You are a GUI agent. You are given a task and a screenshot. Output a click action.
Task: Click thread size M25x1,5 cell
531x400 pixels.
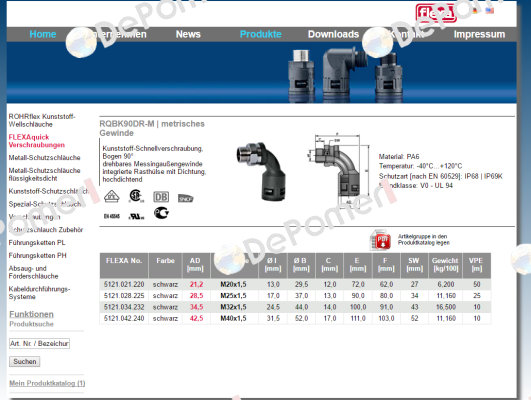tap(233, 296)
